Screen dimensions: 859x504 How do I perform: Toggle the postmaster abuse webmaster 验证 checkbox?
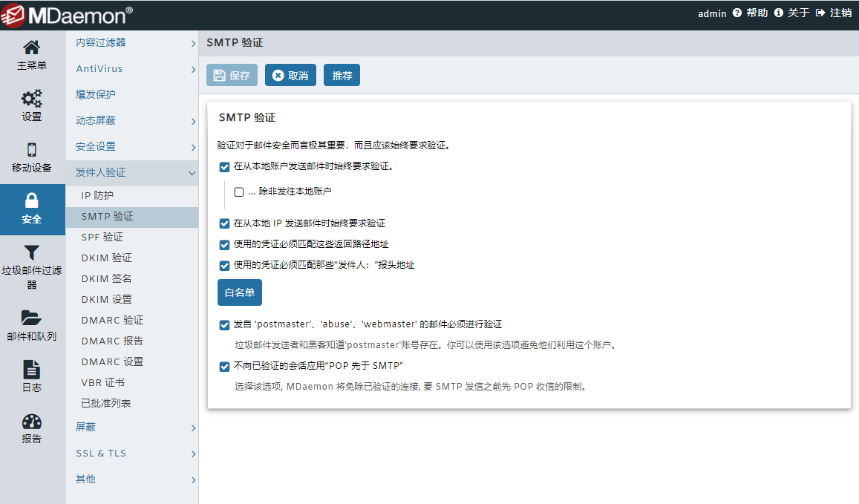(x=224, y=325)
